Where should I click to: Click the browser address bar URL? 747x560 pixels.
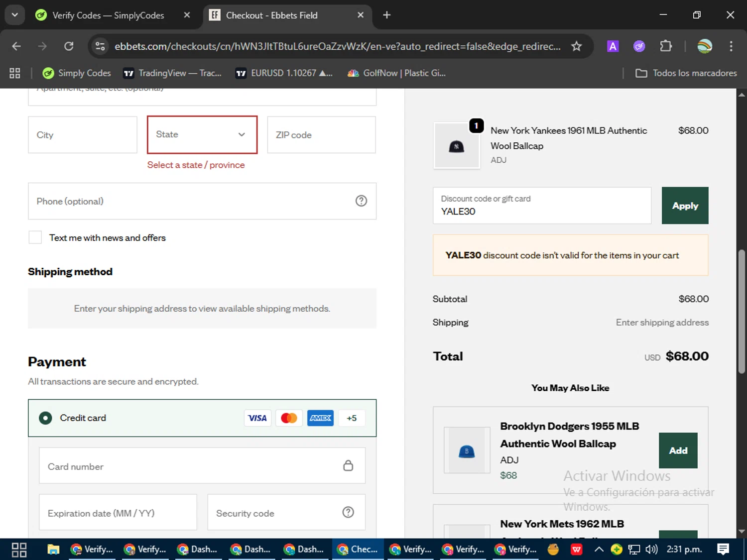[338, 46]
